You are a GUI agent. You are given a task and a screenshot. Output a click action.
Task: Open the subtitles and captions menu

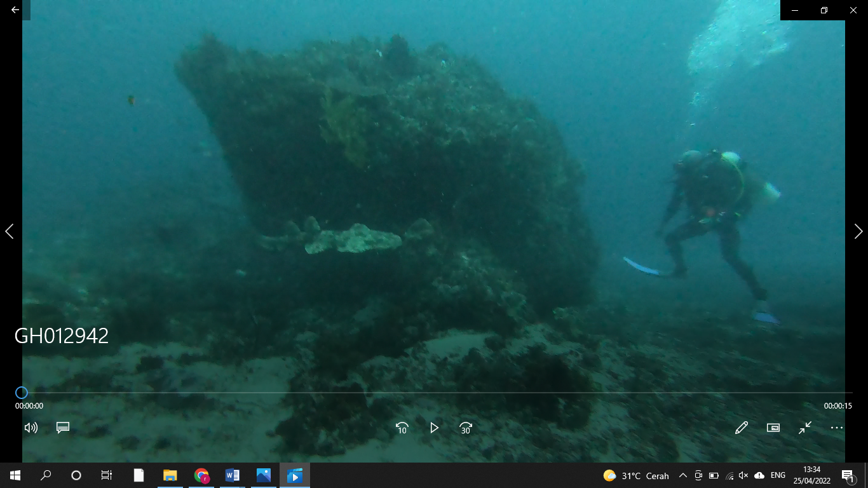pos(63,428)
